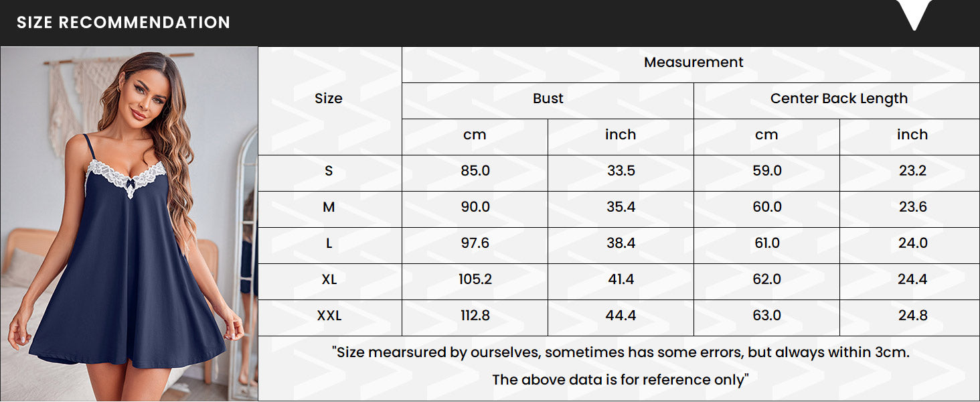Select the Size column header
This screenshot has width=980, height=402.
pyautogui.click(x=329, y=98)
